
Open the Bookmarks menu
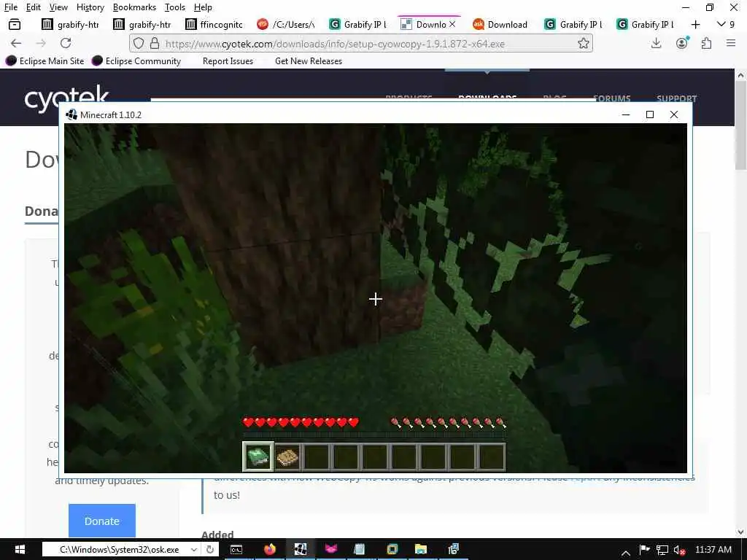coord(134,7)
